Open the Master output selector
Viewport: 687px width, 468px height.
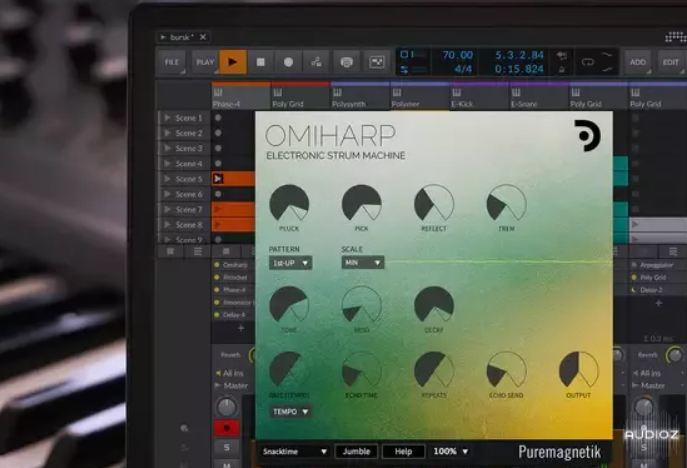[231, 386]
